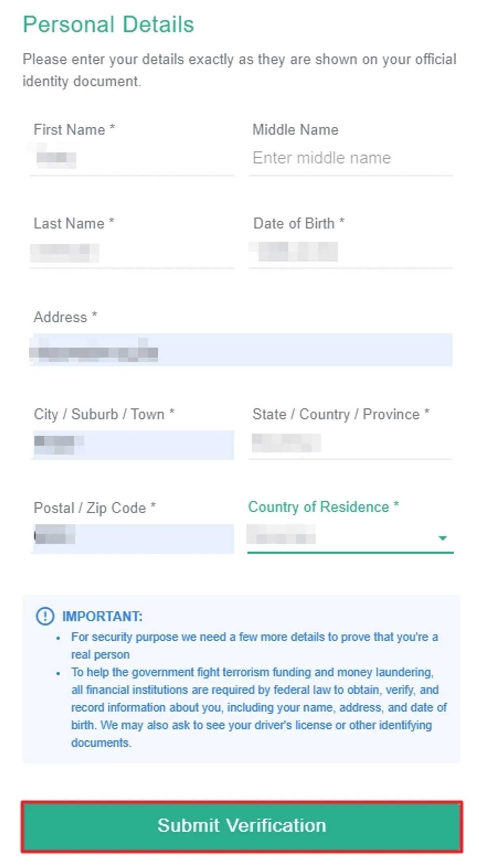
Task: Click the City / Suburb / Town field
Action: click(132, 444)
